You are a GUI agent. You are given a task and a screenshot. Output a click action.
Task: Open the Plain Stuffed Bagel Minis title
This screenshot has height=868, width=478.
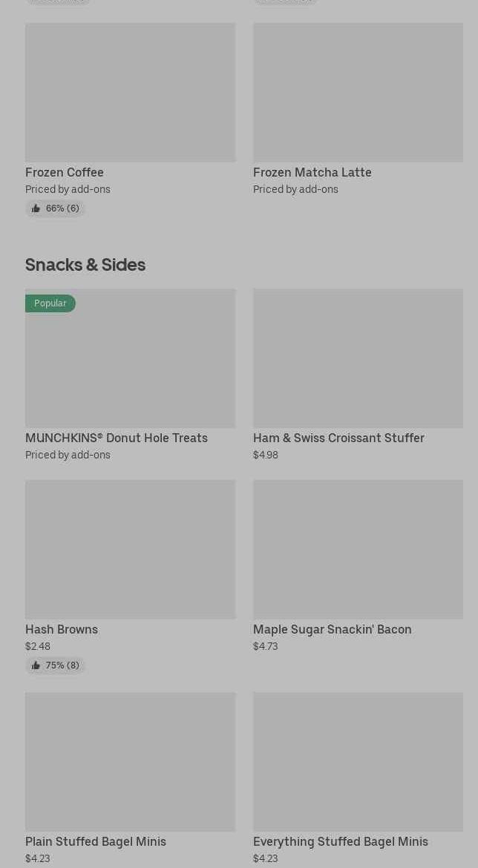click(96, 841)
